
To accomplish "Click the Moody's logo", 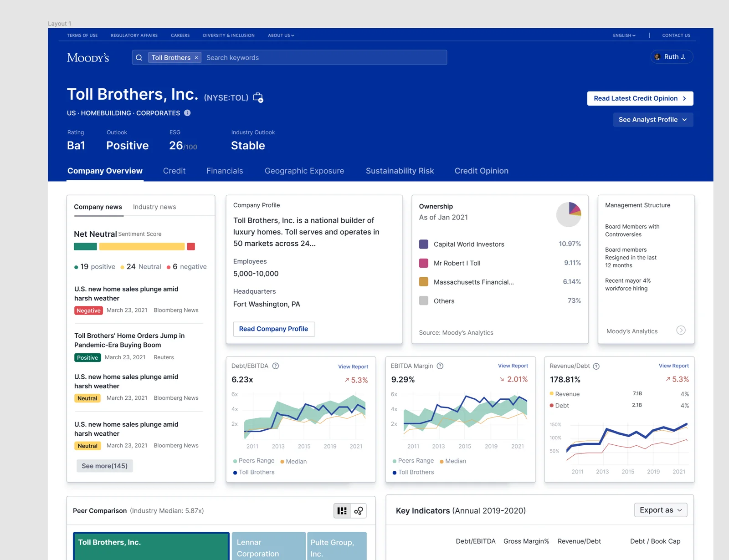I will [88, 58].
